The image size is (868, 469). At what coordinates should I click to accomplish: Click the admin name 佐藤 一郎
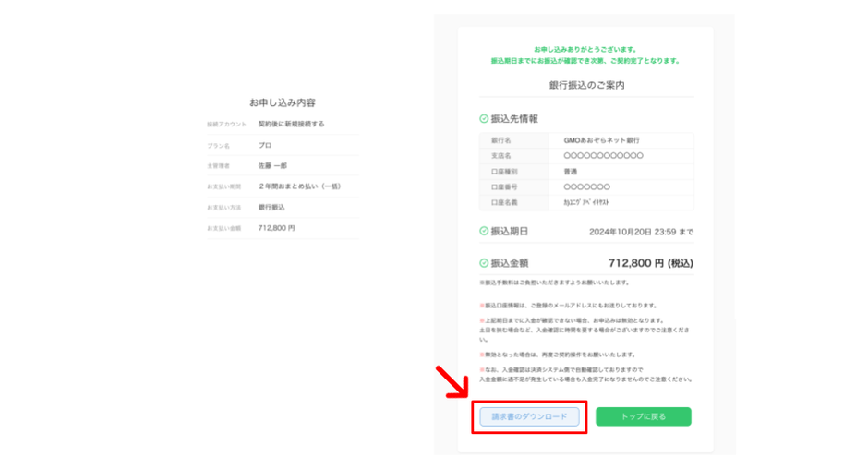point(272,165)
